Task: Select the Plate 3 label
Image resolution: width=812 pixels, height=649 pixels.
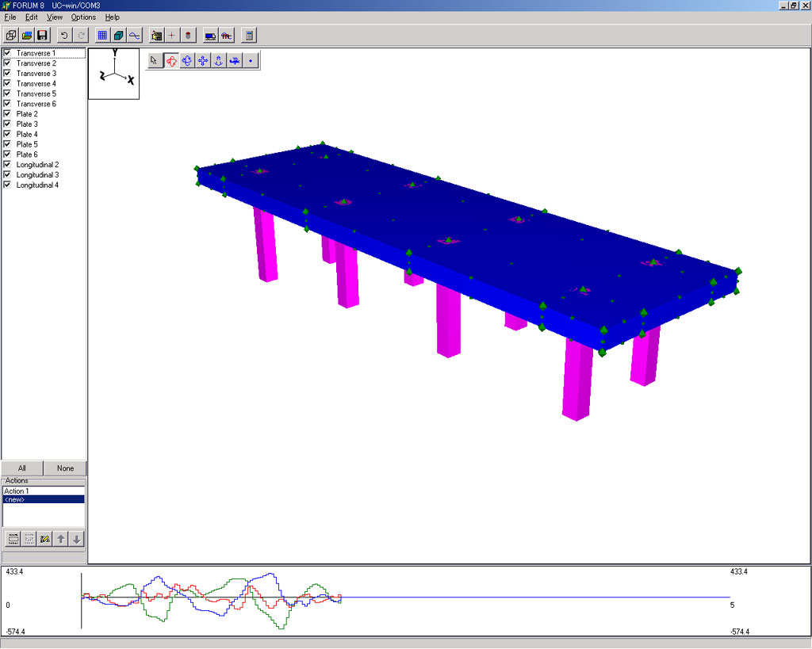Action: (x=27, y=124)
